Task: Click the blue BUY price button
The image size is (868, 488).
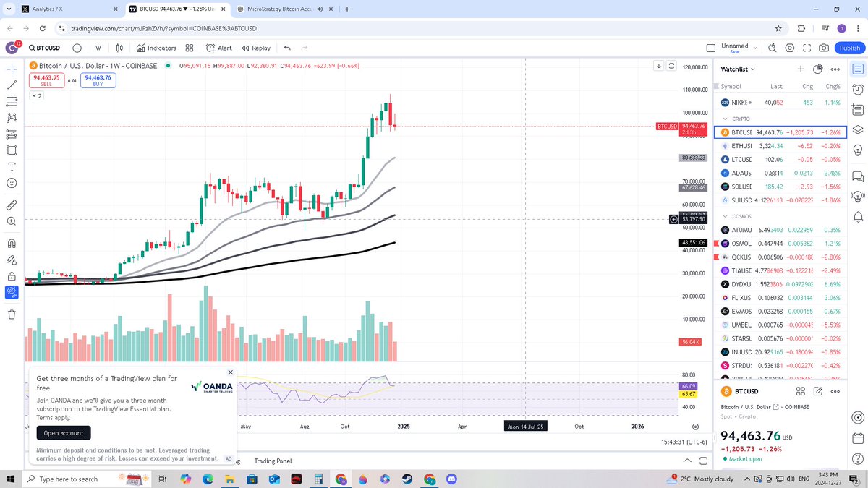Action: (x=98, y=80)
